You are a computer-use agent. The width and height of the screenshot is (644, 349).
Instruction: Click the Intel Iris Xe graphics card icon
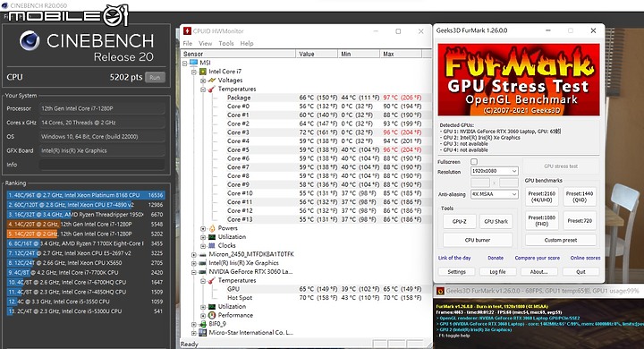coord(202,263)
